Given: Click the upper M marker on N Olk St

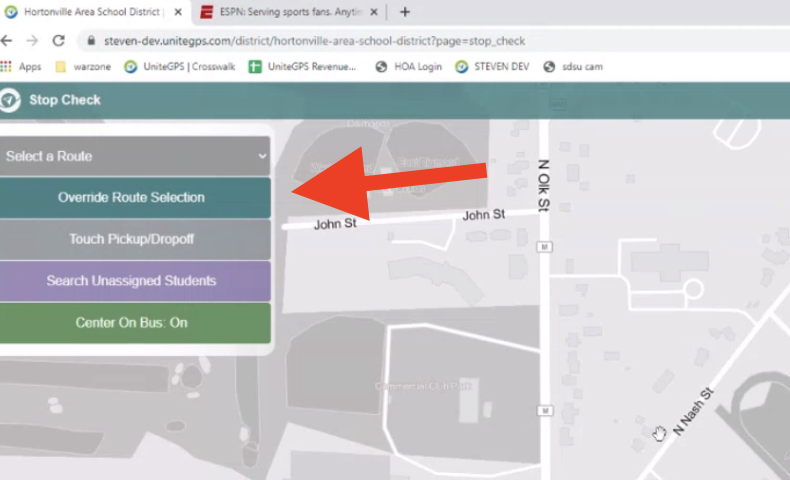Looking at the screenshot, I should pyautogui.click(x=544, y=247).
